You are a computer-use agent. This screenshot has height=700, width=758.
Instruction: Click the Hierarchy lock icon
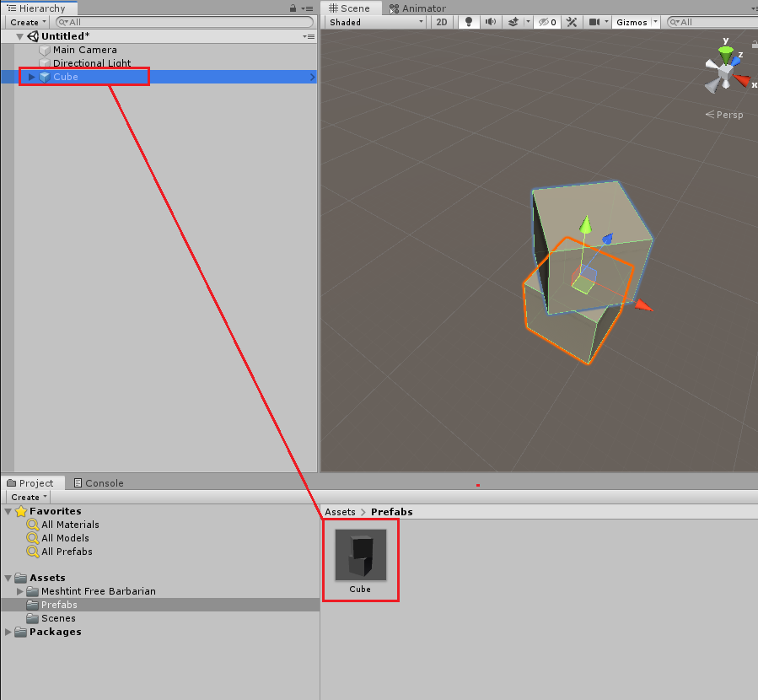pos(293,8)
